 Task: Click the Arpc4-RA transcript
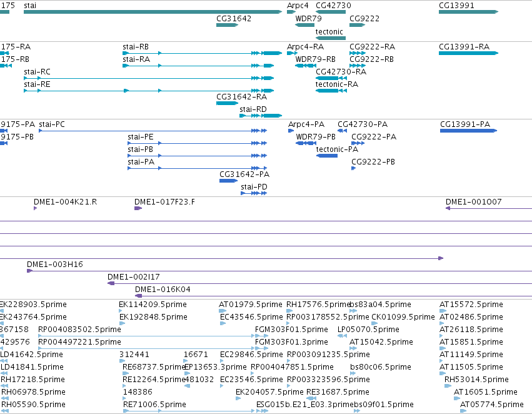(x=292, y=53)
